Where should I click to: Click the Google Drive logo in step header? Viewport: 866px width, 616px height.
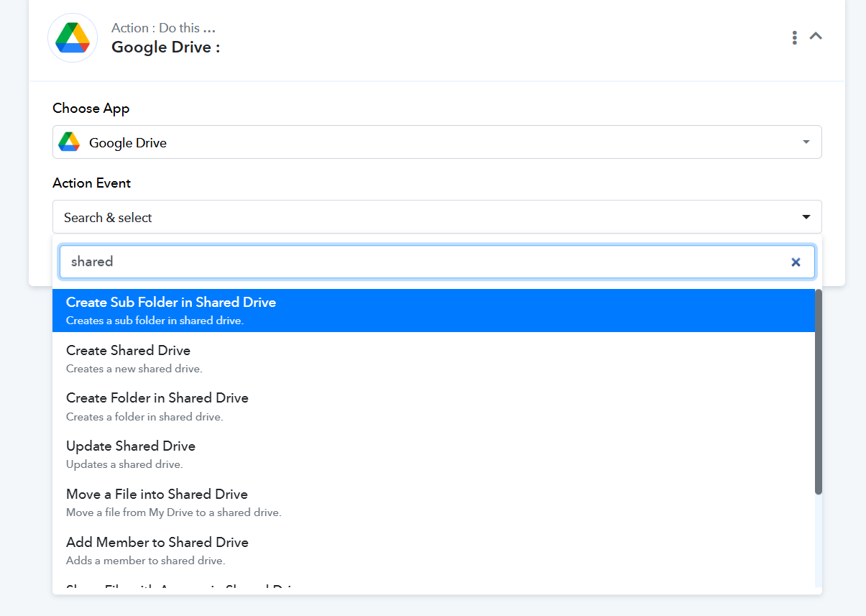pyautogui.click(x=73, y=37)
